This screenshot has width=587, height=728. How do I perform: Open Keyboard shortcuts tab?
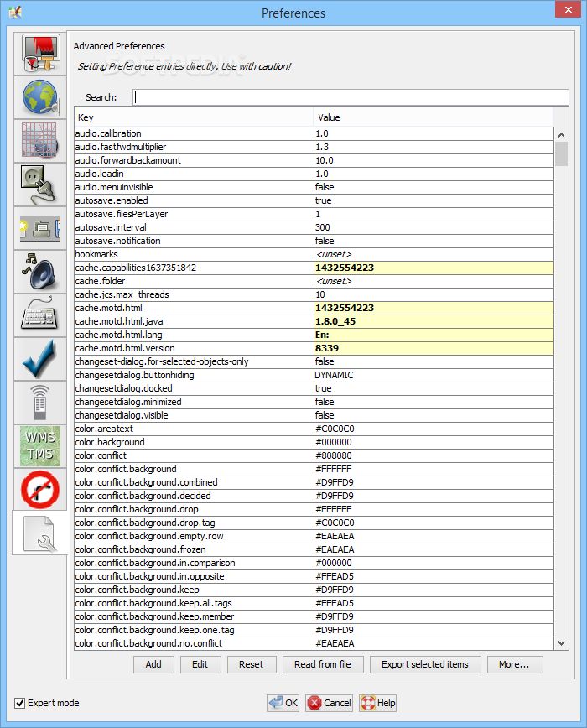tap(40, 315)
